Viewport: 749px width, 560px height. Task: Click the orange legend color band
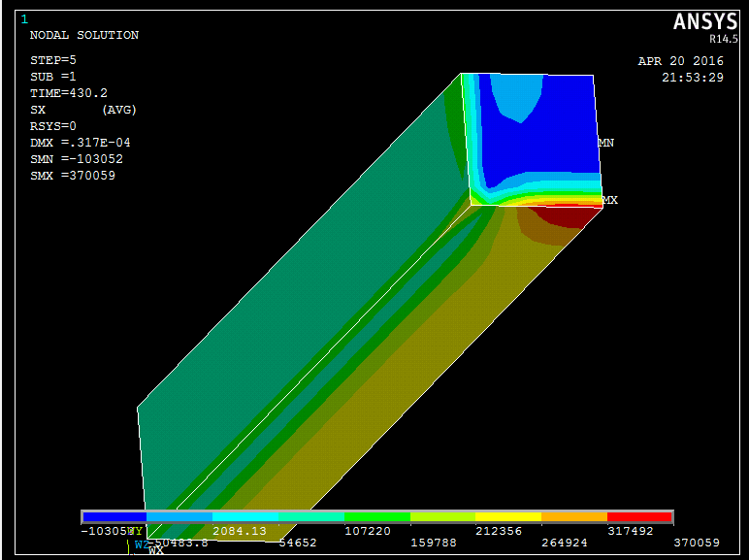(x=574, y=516)
